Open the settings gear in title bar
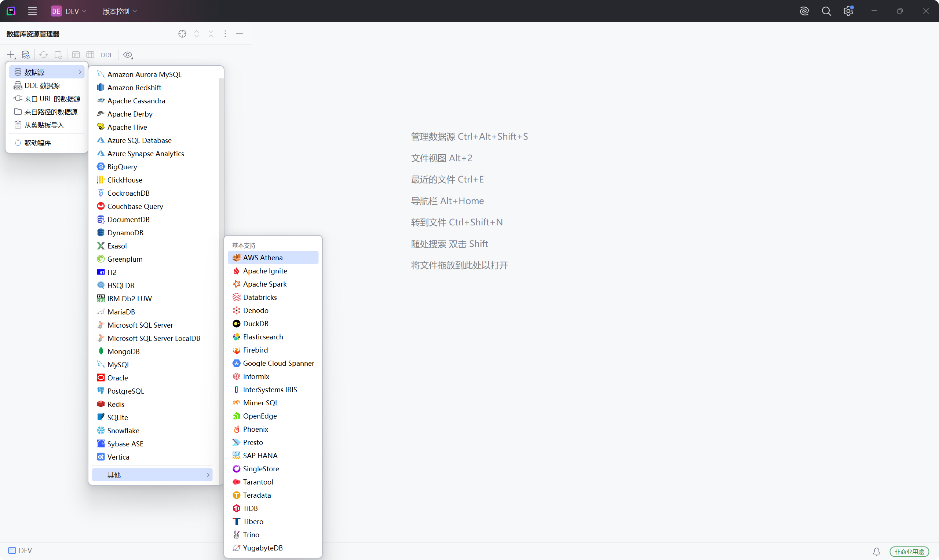Image resolution: width=939 pixels, height=560 pixels. tap(848, 11)
